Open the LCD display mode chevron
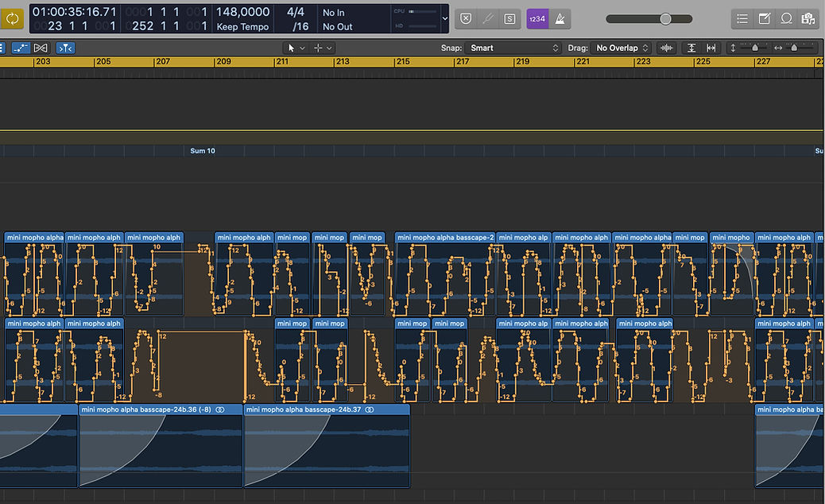Image resolution: width=825 pixels, height=504 pixels. (444, 19)
